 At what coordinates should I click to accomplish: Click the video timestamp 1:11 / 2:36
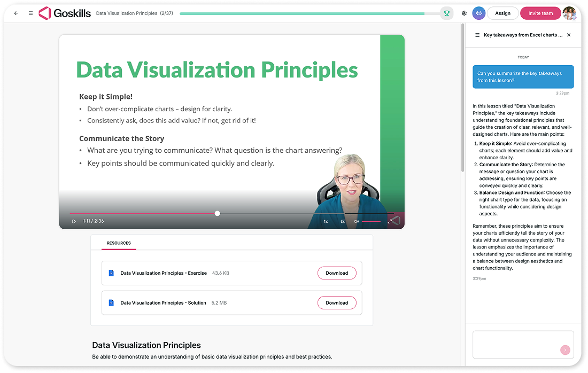(94, 221)
